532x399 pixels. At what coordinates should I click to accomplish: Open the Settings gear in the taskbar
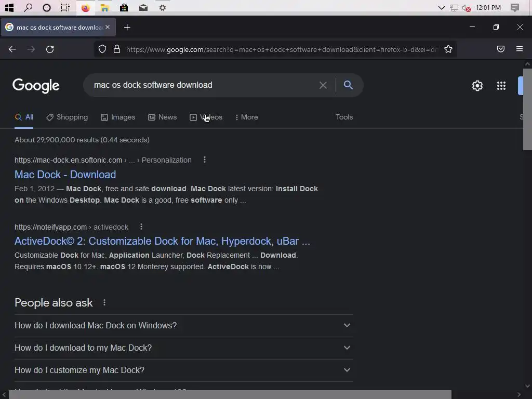(x=163, y=7)
